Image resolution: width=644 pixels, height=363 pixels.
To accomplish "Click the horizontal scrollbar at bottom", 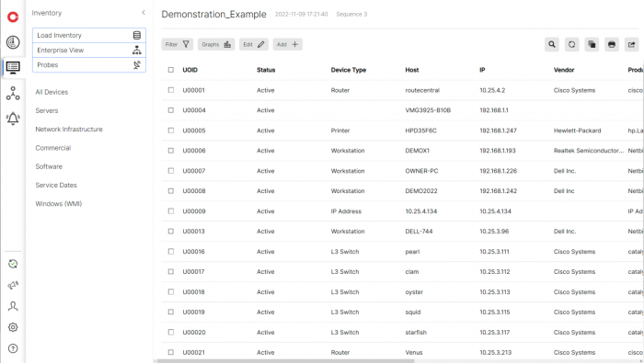I will pos(285,361).
